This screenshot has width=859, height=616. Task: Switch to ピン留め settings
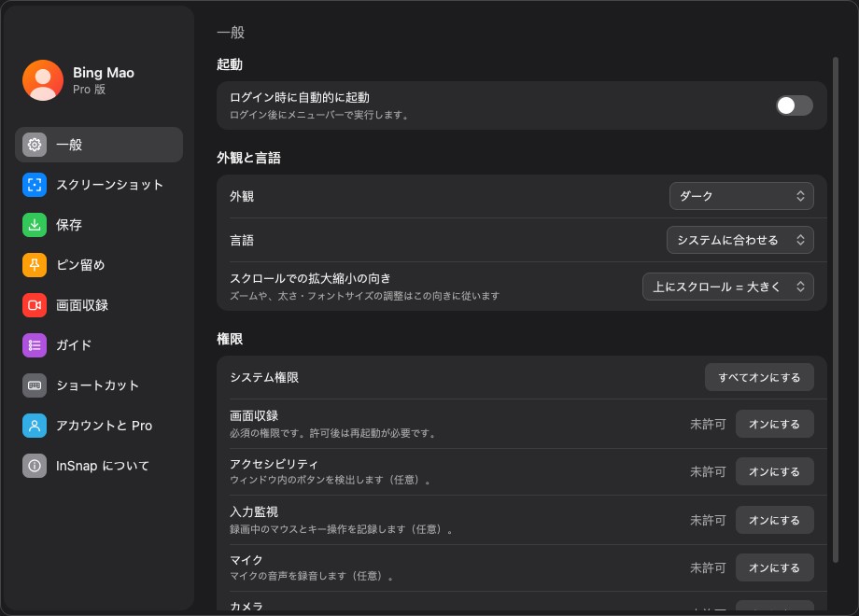click(99, 265)
